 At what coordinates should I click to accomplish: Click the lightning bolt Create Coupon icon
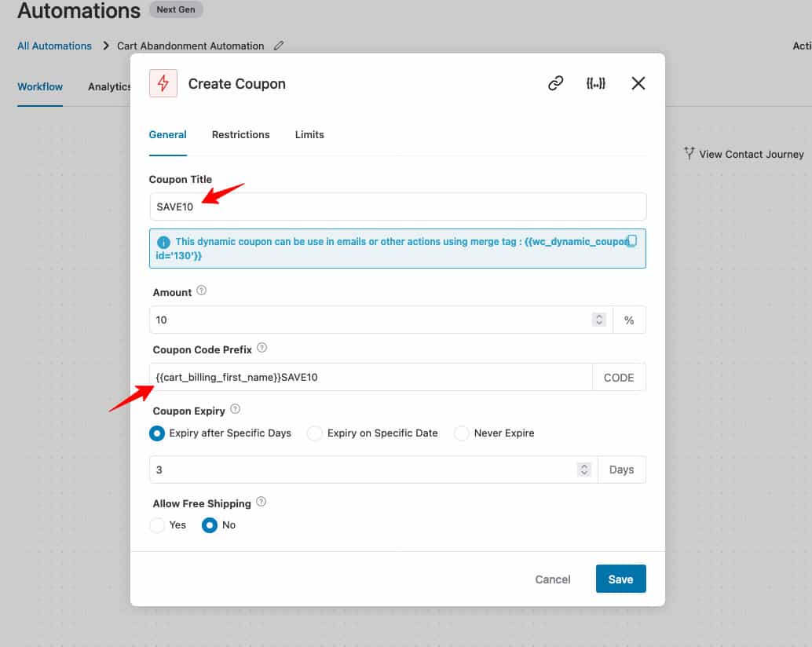163,82
